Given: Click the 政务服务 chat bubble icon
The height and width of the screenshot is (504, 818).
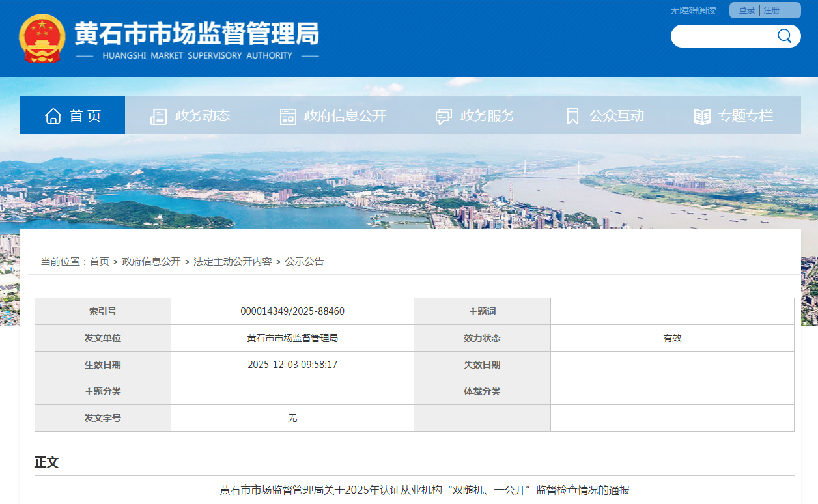Looking at the screenshot, I should pyautogui.click(x=444, y=117).
